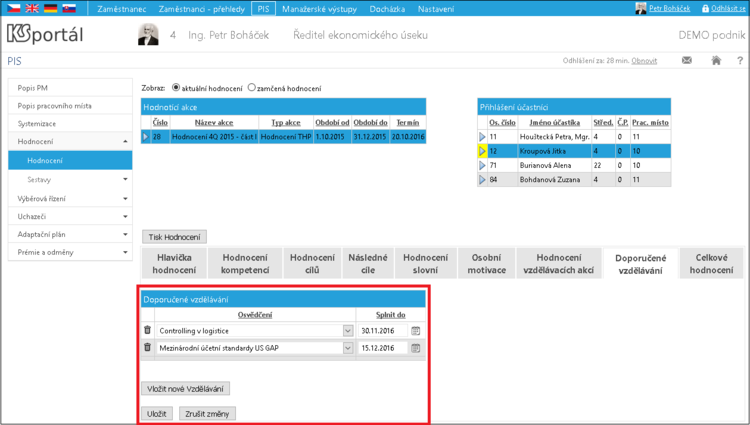The height and width of the screenshot is (425, 750).
Task: Edit date field 15.12.2016
Action: click(383, 348)
